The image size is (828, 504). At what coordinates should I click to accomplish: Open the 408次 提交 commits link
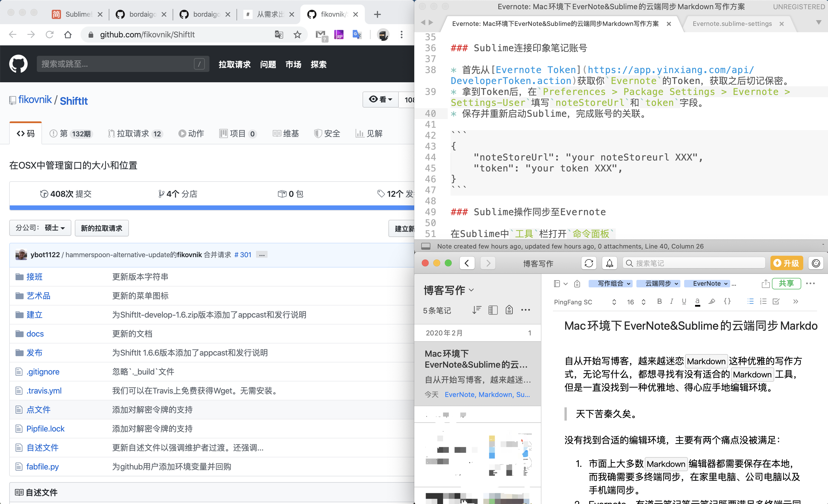[66, 194]
